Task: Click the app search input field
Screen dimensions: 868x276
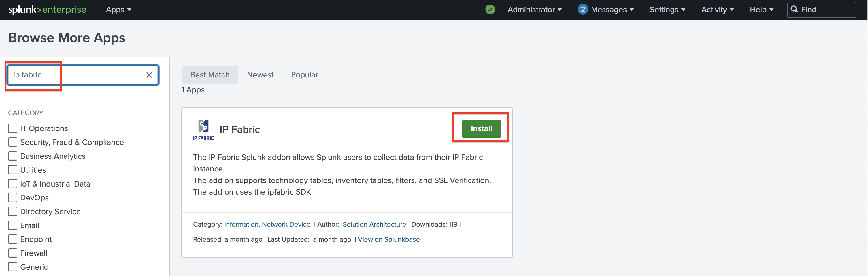Action: pyautogui.click(x=78, y=75)
